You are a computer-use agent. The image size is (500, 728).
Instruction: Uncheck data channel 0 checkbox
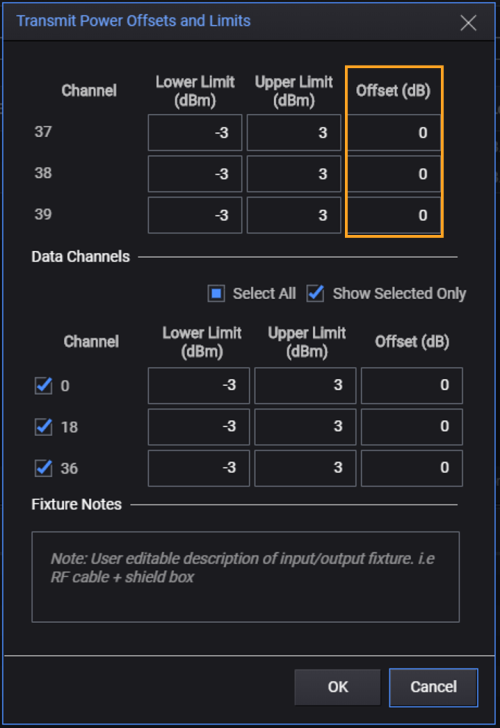pos(44,385)
